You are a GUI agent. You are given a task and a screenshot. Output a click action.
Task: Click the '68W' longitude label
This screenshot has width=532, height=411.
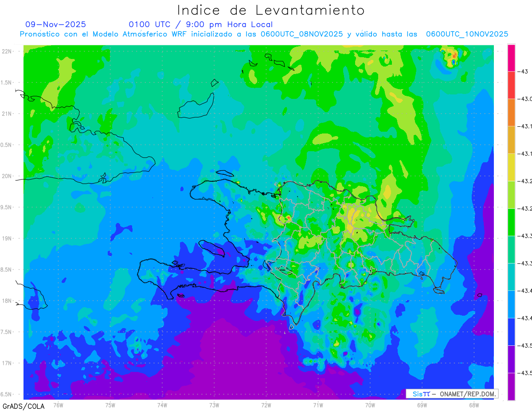pyautogui.click(x=474, y=405)
